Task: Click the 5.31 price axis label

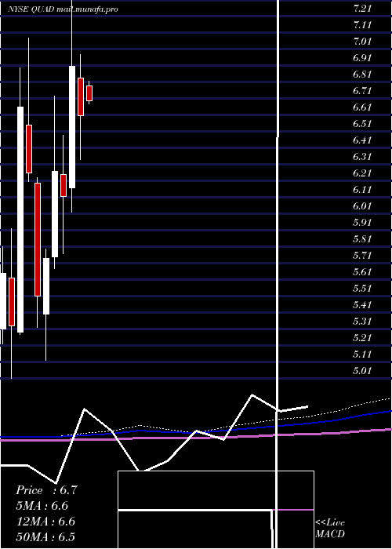Action: pos(362,322)
